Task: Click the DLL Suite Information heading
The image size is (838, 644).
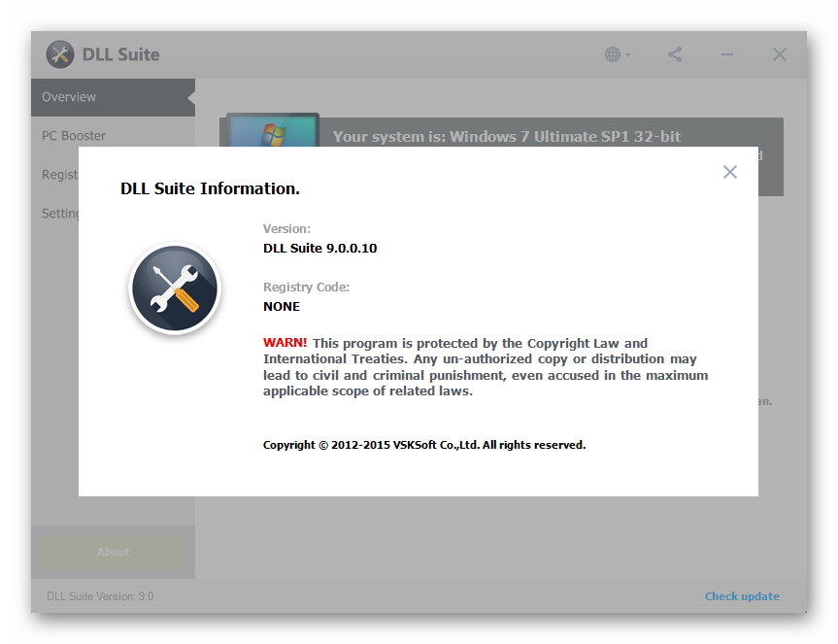Action: pos(210,188)
